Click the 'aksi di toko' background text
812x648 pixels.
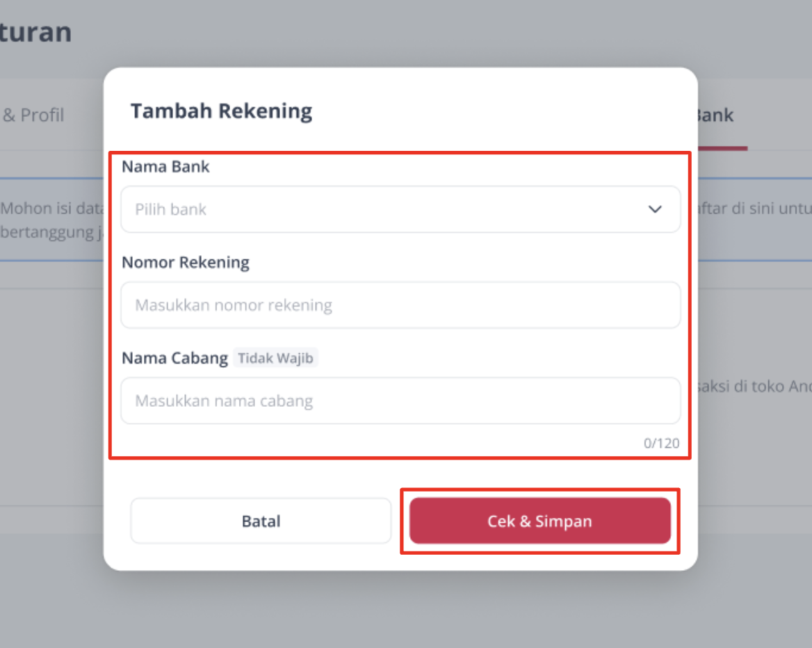(755, 387)
